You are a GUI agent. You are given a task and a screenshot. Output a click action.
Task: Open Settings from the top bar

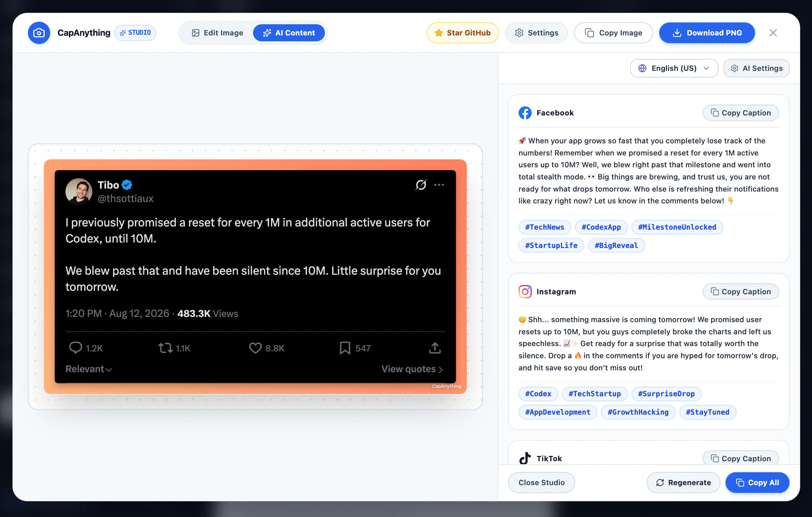(536, 33)
